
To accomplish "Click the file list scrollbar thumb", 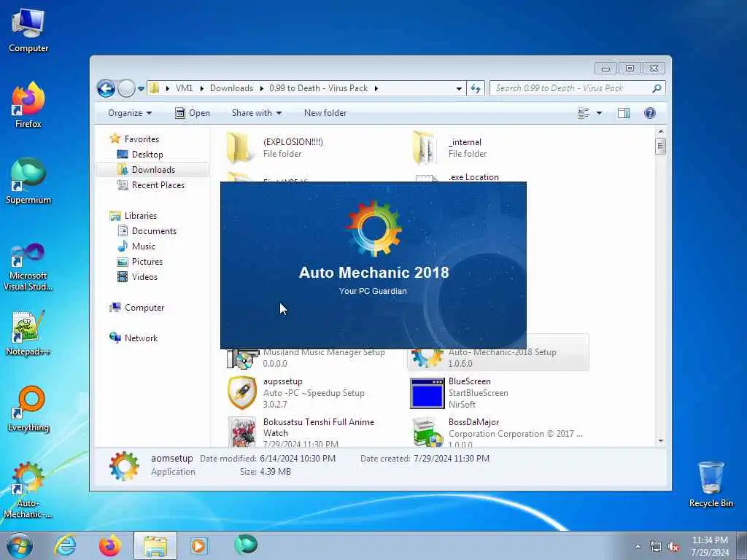I will click(x=660, y=146).
